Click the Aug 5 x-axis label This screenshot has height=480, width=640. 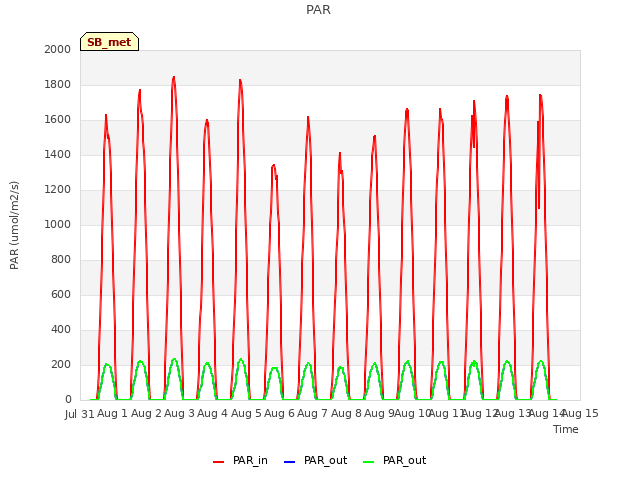[x=246, y=414]
